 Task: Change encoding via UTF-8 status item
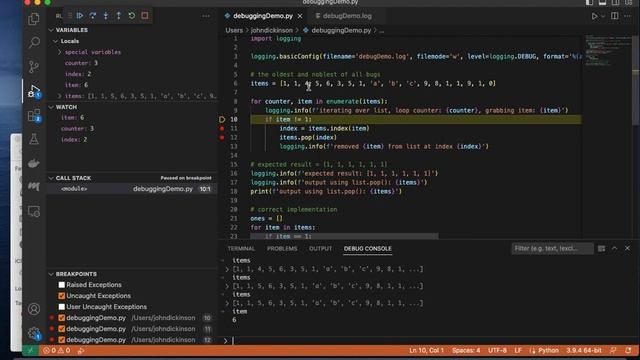pos(497,350)
